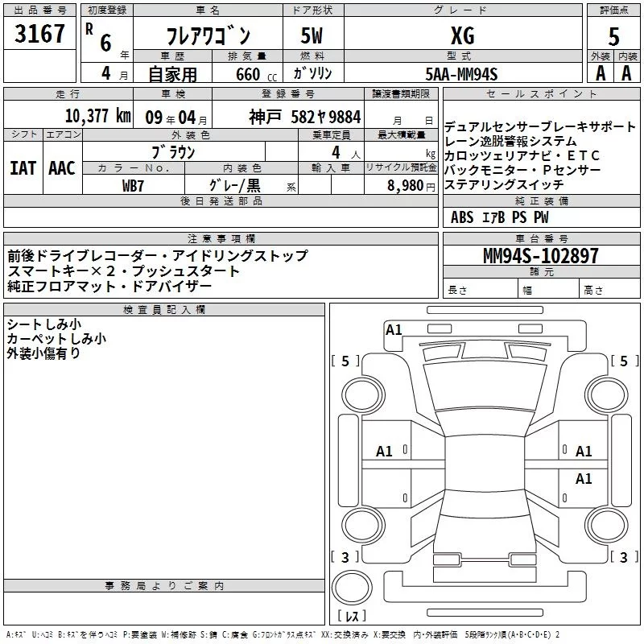Select note line 純正フロアマット・ドアバイザー
This screenshot has height=644, width=644.
(109, 287)
